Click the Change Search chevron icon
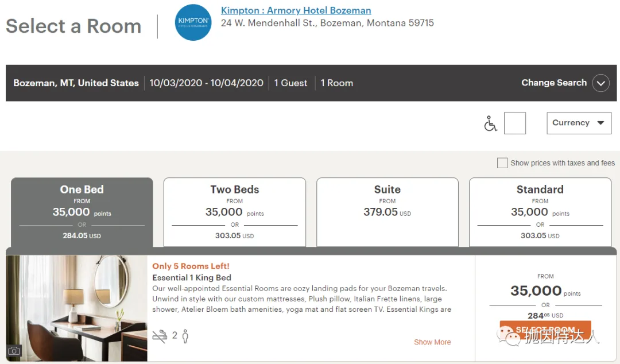The image size is (620, 364). [601, 83]
